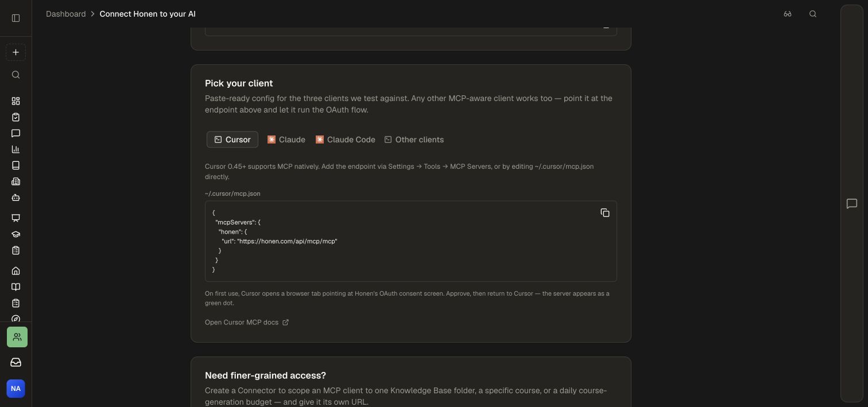Open clipboard list icon below open-book icon
Image resolution: width=868 pixels, height=407 pixels.
click(x=15, y=303)
